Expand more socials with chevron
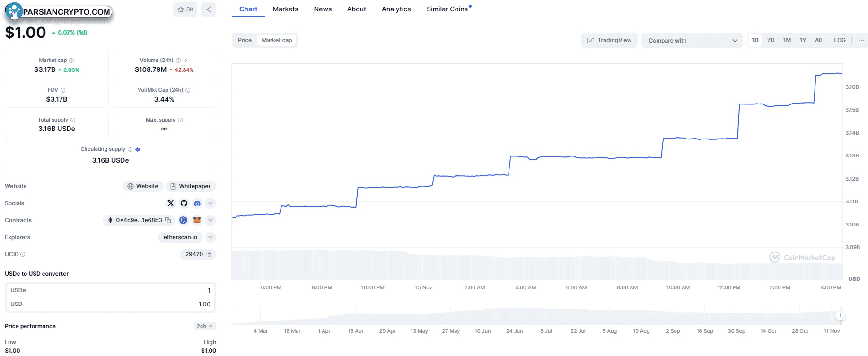Viewport: 868px width, 356px height. [210, 203]
